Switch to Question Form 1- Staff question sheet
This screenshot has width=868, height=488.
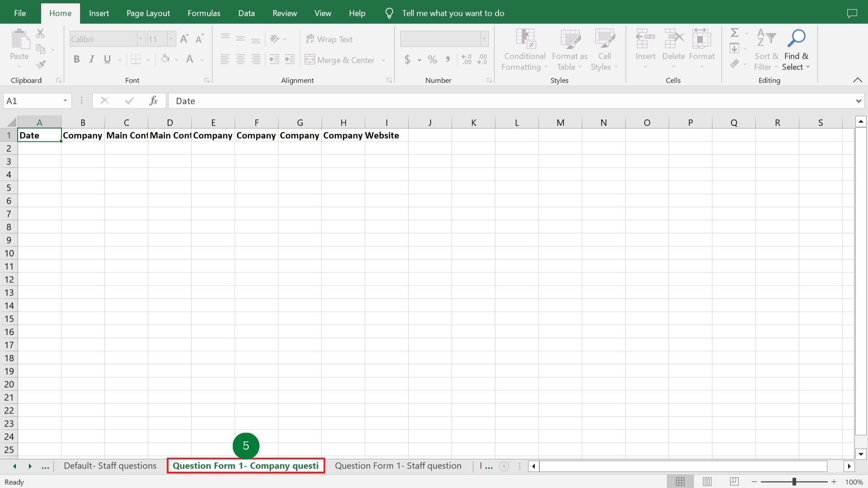pos(398,466)
